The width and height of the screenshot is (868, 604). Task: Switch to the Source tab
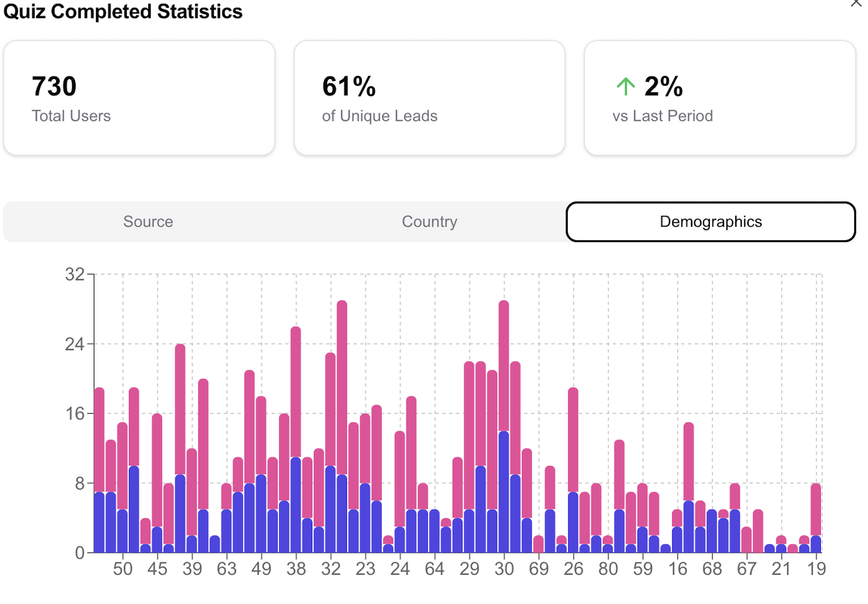click(148, 222)
